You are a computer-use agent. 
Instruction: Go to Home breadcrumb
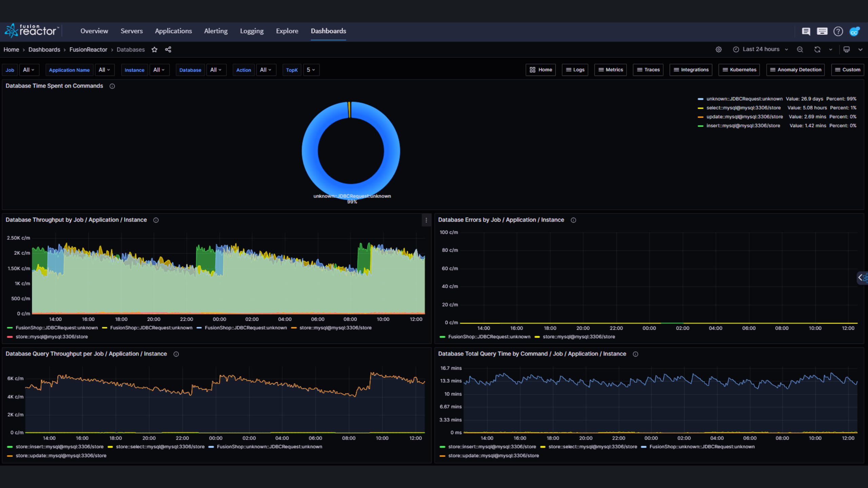(11, 49)
